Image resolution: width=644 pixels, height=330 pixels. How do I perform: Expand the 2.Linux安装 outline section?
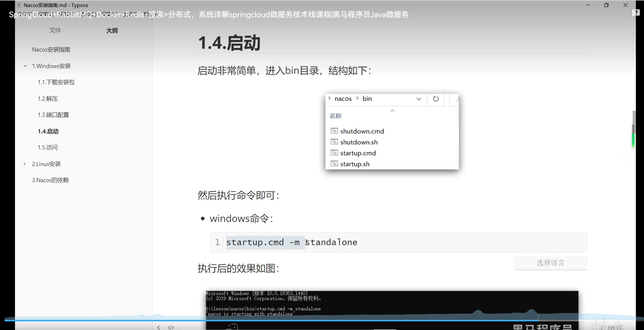click(25, 164)
